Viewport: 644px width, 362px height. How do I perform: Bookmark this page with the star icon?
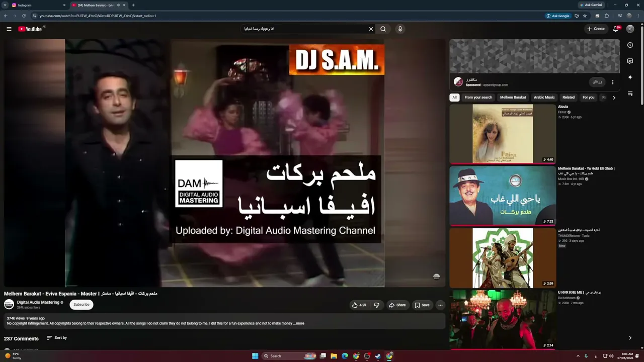pyautogui.click(x=585, y=16)
